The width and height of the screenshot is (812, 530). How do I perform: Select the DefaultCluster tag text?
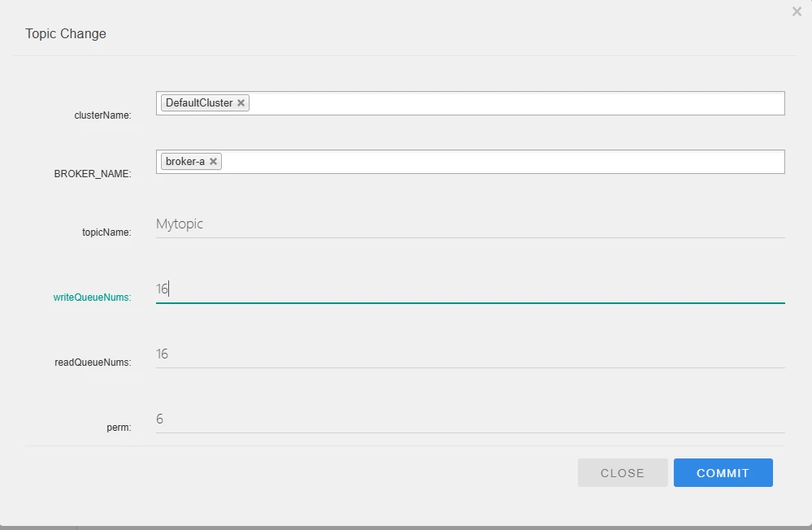199,103
